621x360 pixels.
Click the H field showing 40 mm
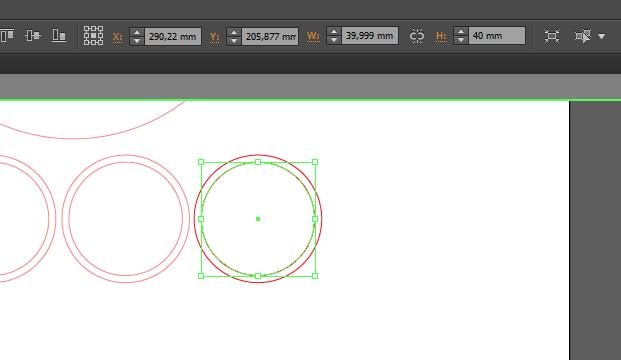pyautogui.click(x=497, y=36)
